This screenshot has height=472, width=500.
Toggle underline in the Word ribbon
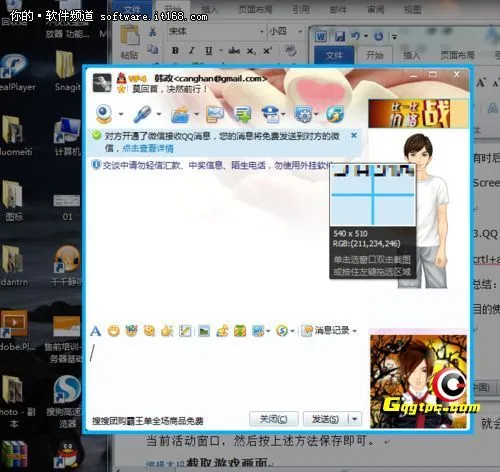[x=209, y=51]
